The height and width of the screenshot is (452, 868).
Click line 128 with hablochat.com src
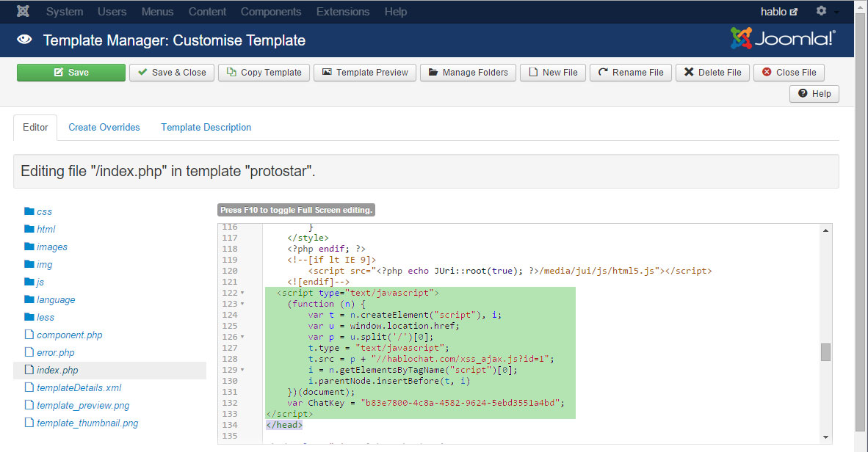(x=430, y=359)
